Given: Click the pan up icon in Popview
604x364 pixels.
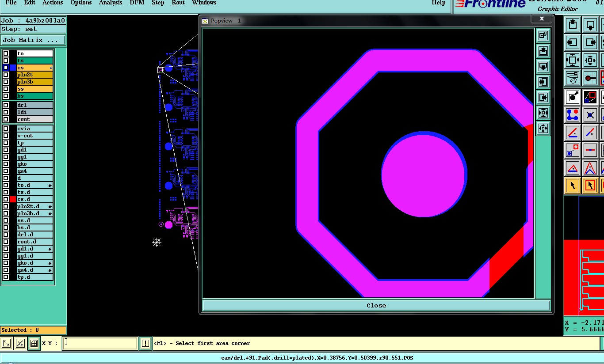Looking at the screenshot, I should (x=543, y=51).
